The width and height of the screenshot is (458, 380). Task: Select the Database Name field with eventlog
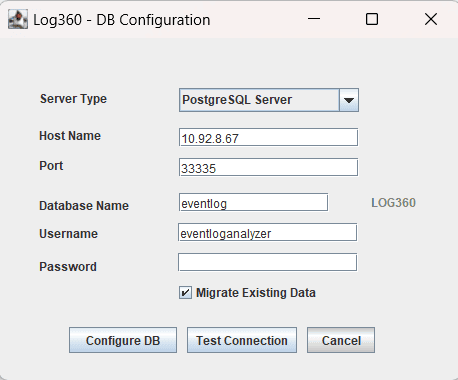point(253,202)
